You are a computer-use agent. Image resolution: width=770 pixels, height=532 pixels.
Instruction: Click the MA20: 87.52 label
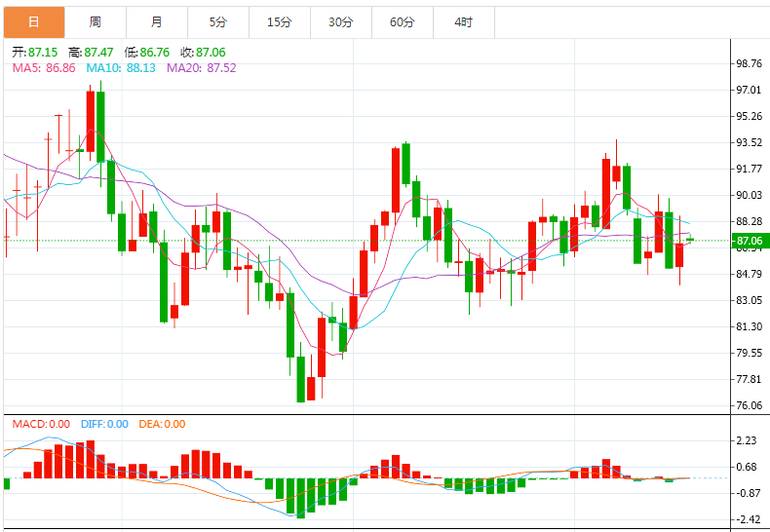pos(202,68)
